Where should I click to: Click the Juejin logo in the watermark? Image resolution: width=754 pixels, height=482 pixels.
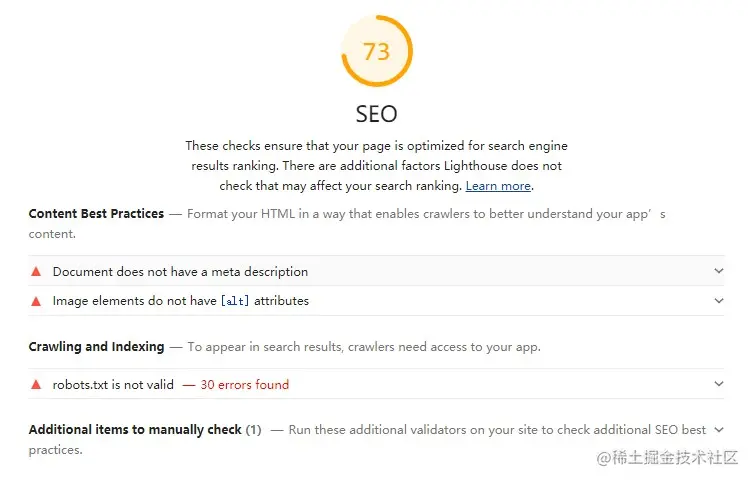point(605,457)
